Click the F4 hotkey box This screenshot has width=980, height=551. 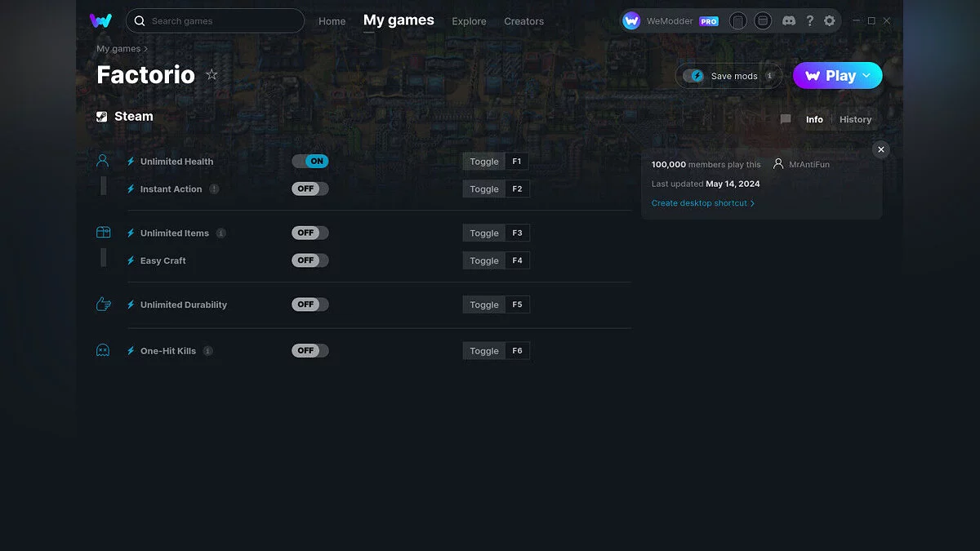click(517, 261)
